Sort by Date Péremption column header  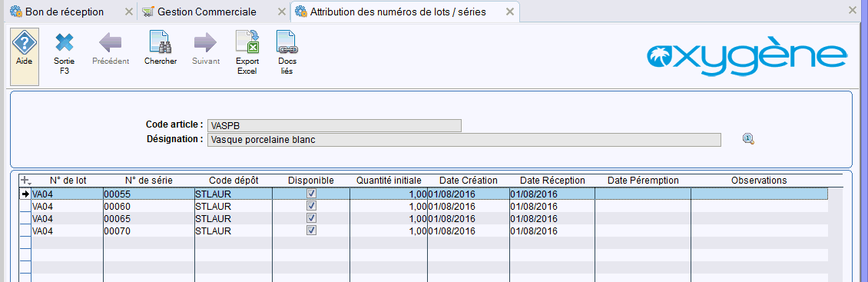coord(643,181)
